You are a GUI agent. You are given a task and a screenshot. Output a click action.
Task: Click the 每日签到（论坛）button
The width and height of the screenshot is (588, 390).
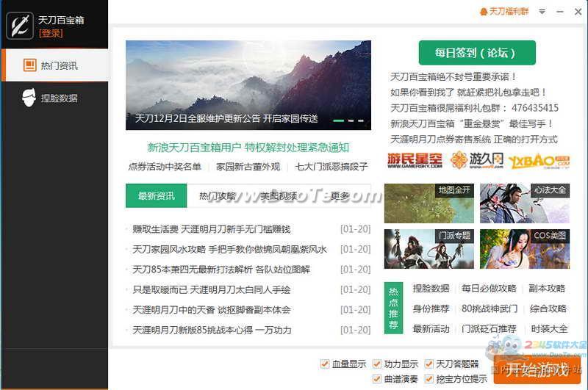477,52
